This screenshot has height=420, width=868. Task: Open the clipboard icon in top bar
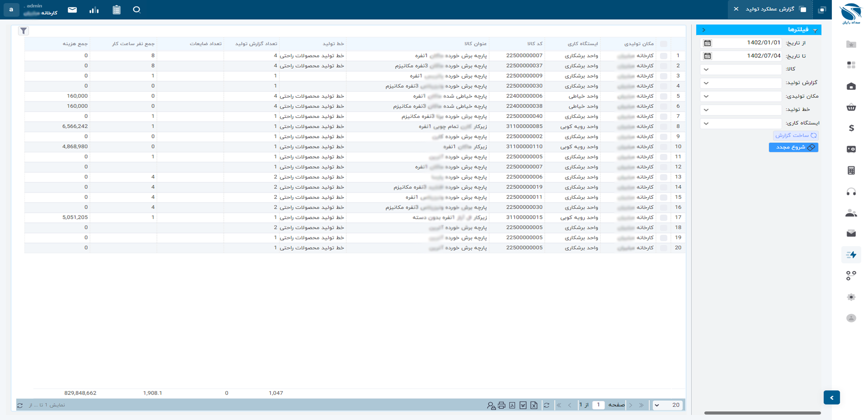116,10
